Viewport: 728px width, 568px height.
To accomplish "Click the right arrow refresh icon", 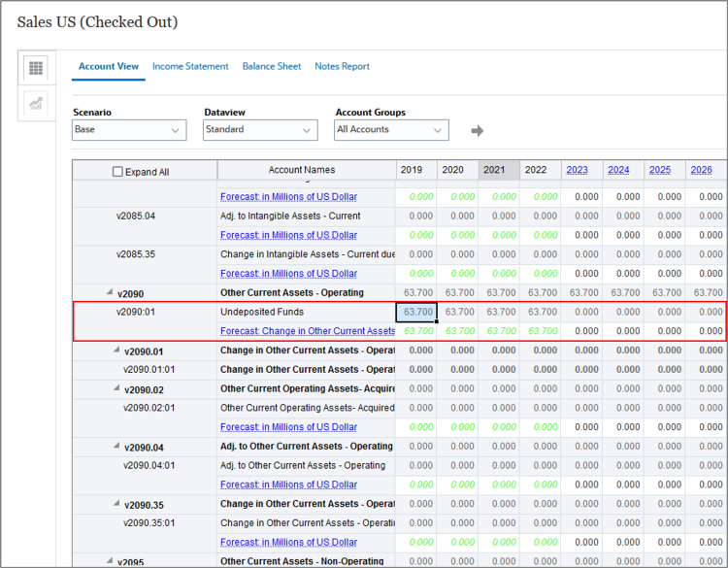I will click(x=477, y=131).
